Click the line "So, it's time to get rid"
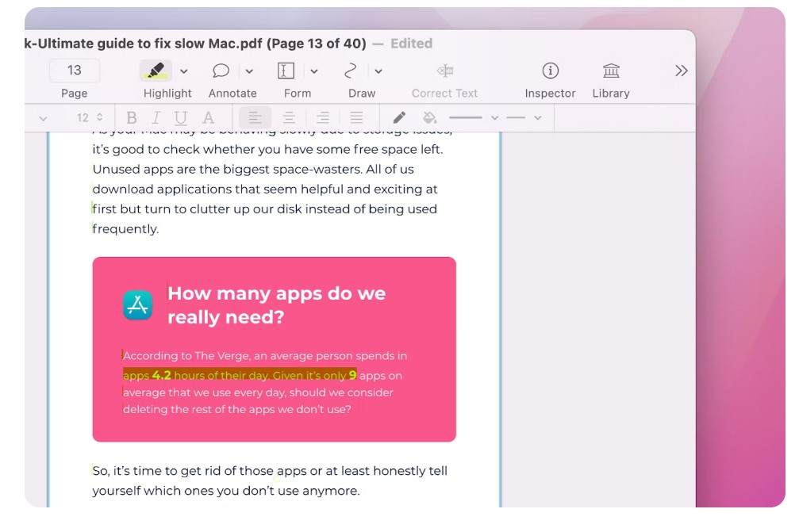 (270, 471)
